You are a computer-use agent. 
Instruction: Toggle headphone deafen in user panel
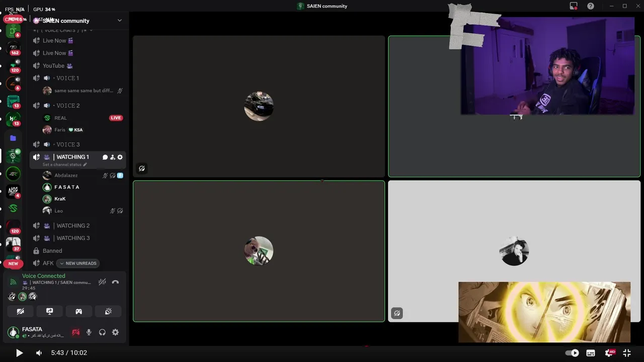(102, 332)
